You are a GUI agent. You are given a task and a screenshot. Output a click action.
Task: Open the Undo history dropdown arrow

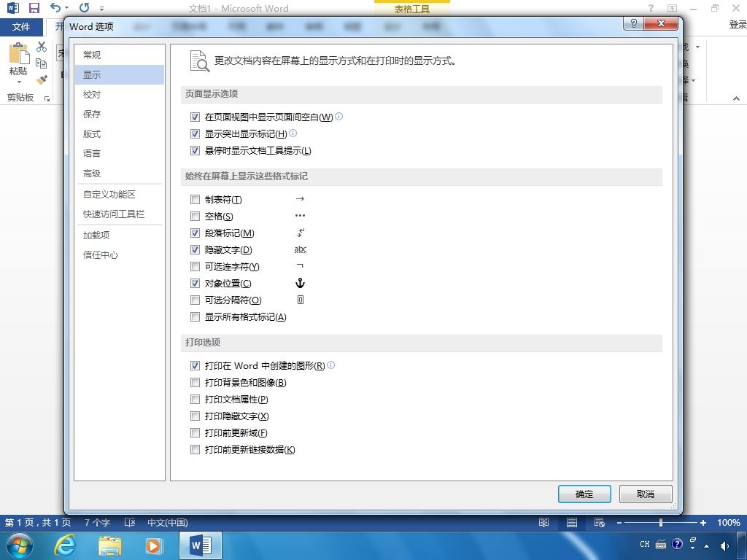(x=66, y=8)
